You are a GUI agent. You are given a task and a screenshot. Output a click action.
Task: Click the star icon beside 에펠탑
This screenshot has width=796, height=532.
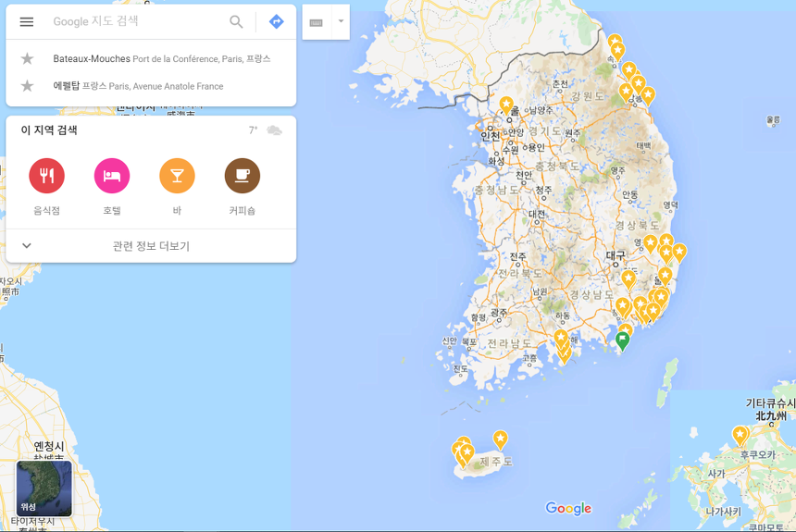28,86
